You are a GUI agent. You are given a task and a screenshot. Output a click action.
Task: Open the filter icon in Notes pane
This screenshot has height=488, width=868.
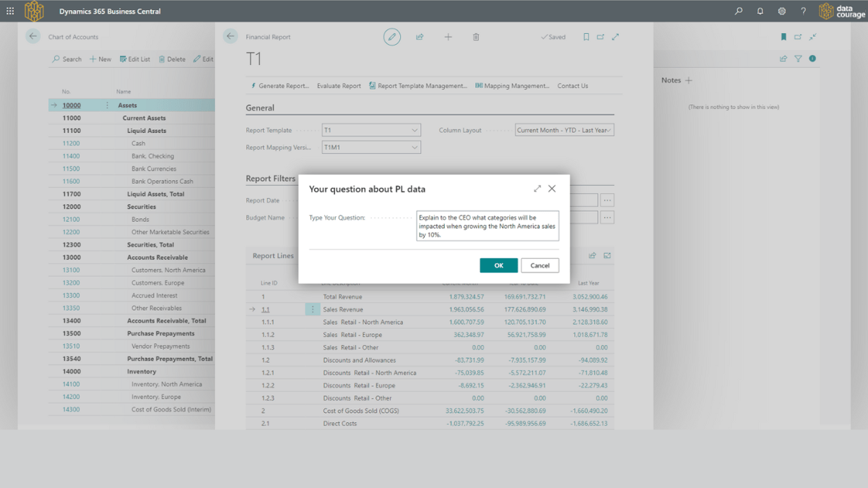[x=797, y=59]
